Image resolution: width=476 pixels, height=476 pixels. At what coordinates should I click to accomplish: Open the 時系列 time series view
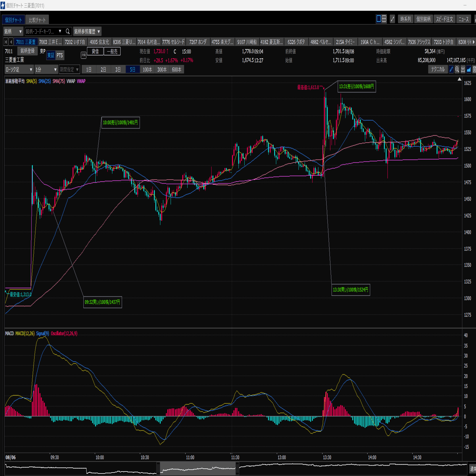pos(405,19)
